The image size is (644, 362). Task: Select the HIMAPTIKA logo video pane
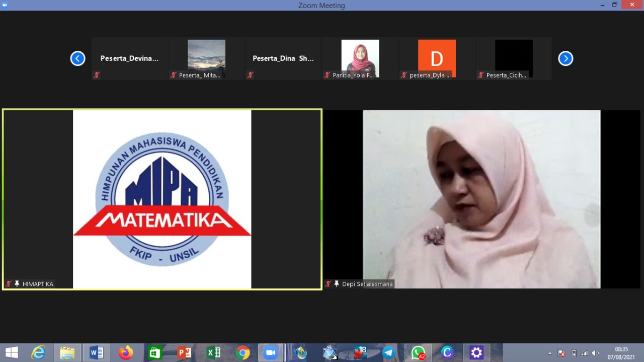click(x=162, y=199)
